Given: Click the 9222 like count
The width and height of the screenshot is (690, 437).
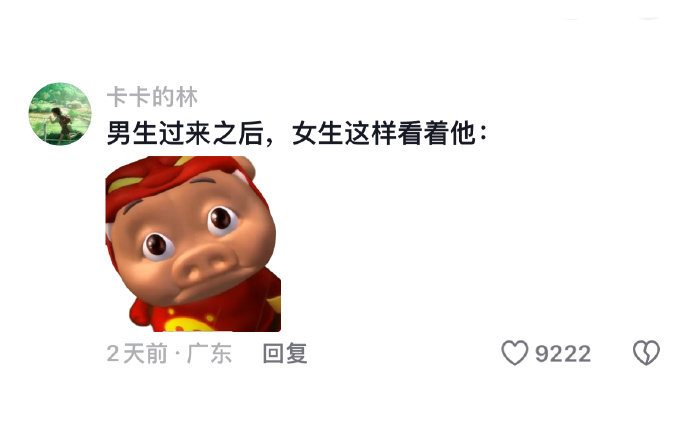Looking at the screenshot, I should click(563, 354).
